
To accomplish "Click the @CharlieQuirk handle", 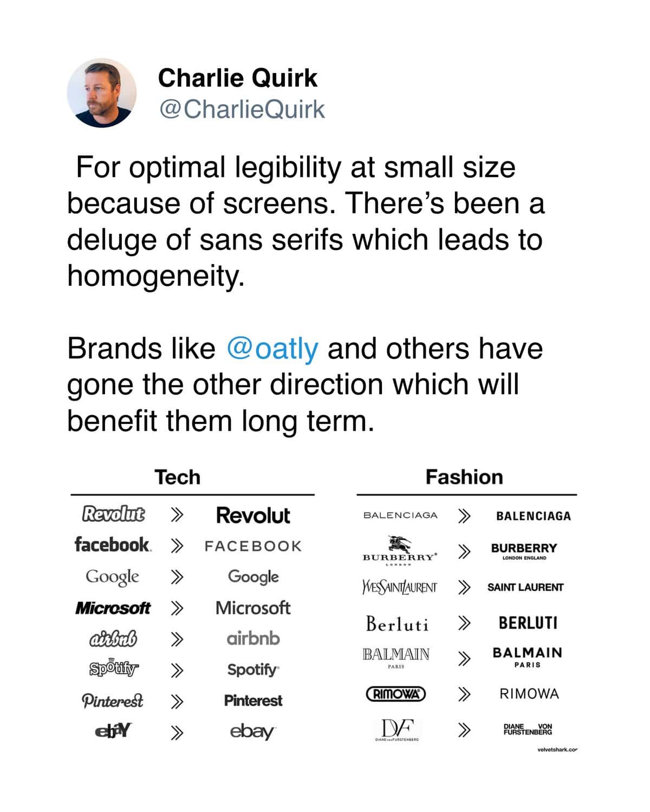I will click(242, 109).
